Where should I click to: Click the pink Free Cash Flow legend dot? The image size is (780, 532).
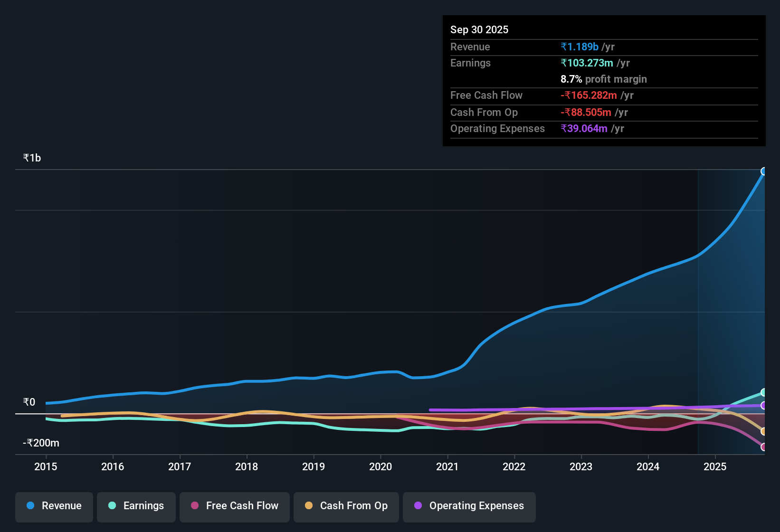[194, 505]
